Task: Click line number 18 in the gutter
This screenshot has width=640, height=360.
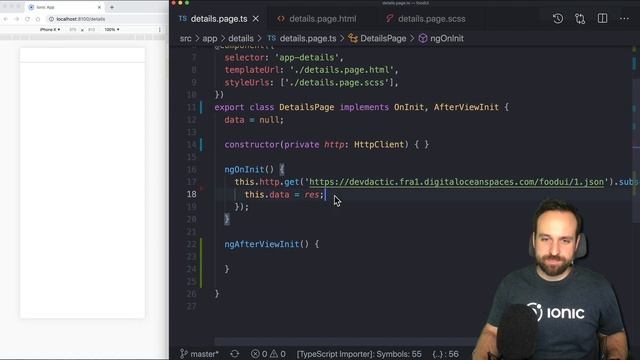Action: pyautogui.click(x=191, y=194)
